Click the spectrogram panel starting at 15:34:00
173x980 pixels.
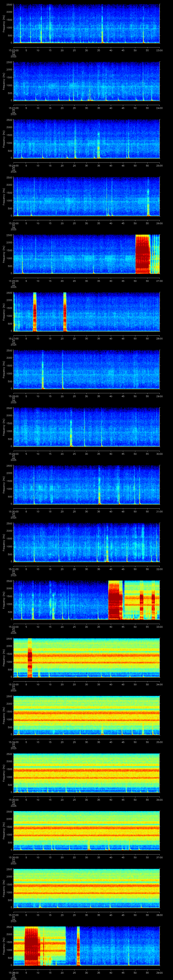pos(86,715)
